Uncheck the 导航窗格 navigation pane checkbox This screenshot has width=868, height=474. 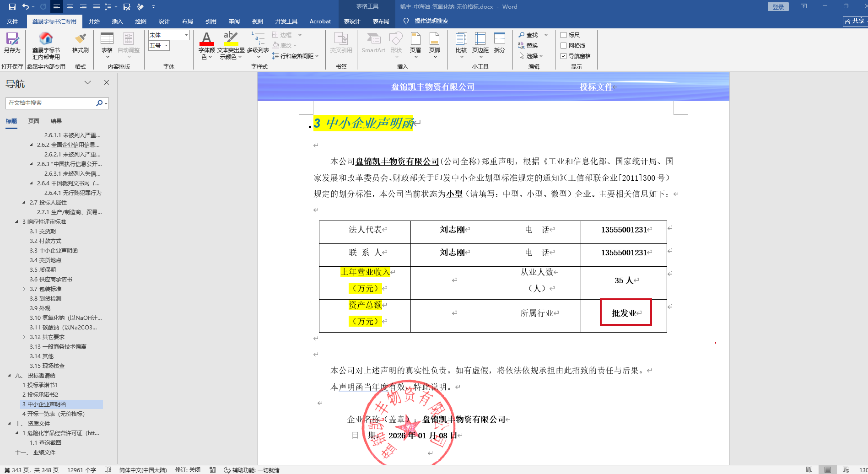pos(564,56)
